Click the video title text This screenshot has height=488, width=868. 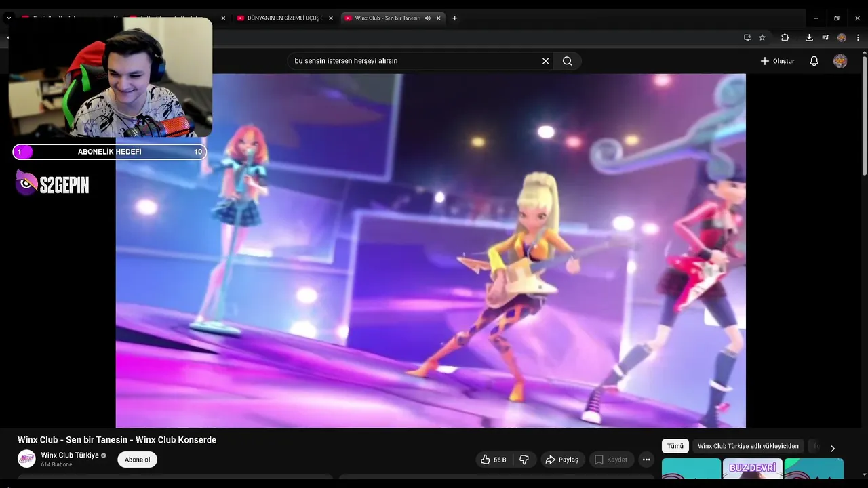coord(117,440)
